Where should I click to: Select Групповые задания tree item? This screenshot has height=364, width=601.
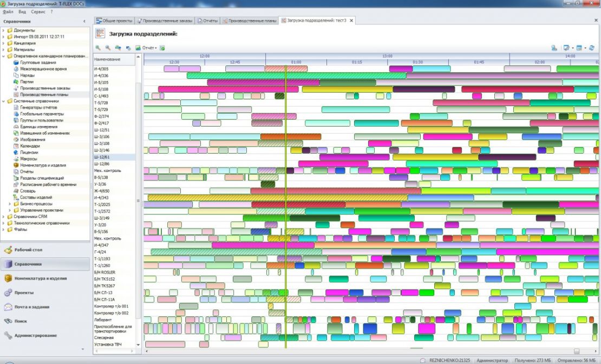[x=38, y=62]
